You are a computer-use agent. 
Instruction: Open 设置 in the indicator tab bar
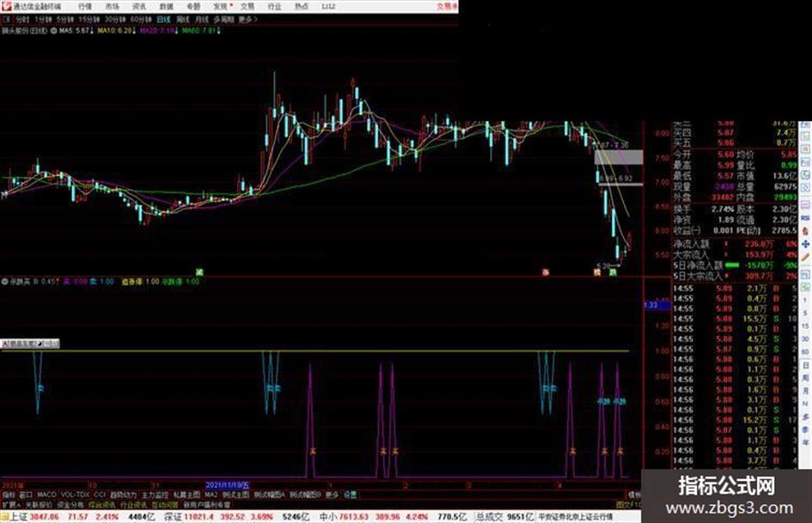click(x=351, y=495)
